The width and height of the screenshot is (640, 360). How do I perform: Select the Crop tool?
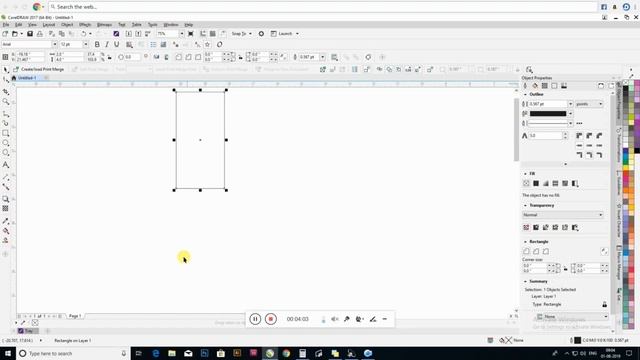click(6, 92)
